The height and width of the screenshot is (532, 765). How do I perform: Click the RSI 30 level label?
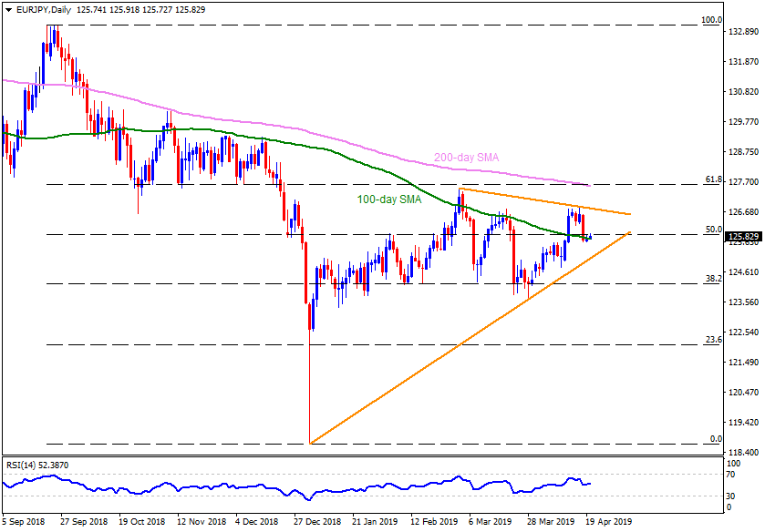coord(732,496)
